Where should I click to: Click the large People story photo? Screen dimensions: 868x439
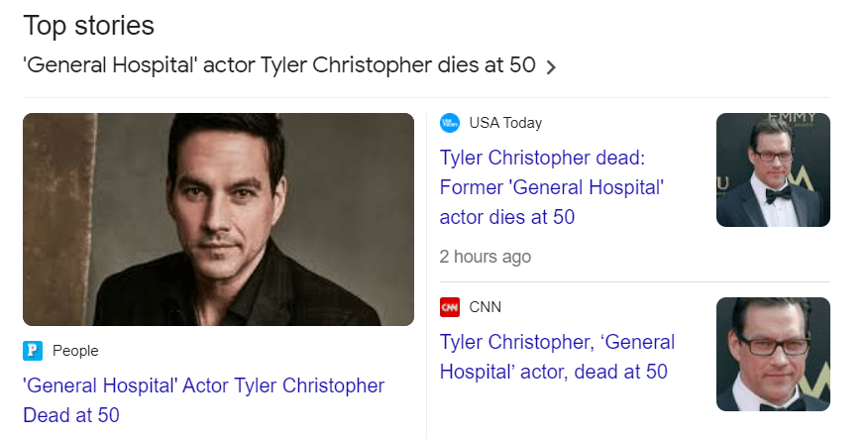click(218, 219)
